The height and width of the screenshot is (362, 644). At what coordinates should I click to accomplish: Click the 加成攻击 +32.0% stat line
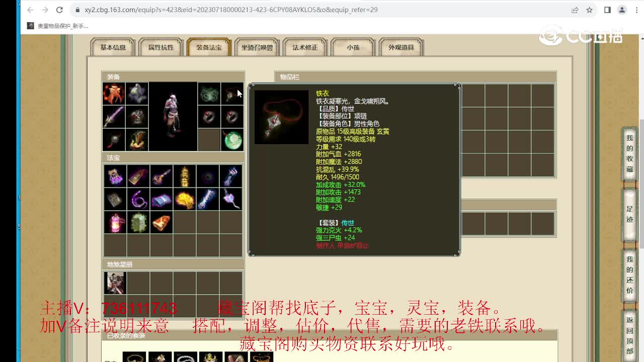(x=341, y=185)
